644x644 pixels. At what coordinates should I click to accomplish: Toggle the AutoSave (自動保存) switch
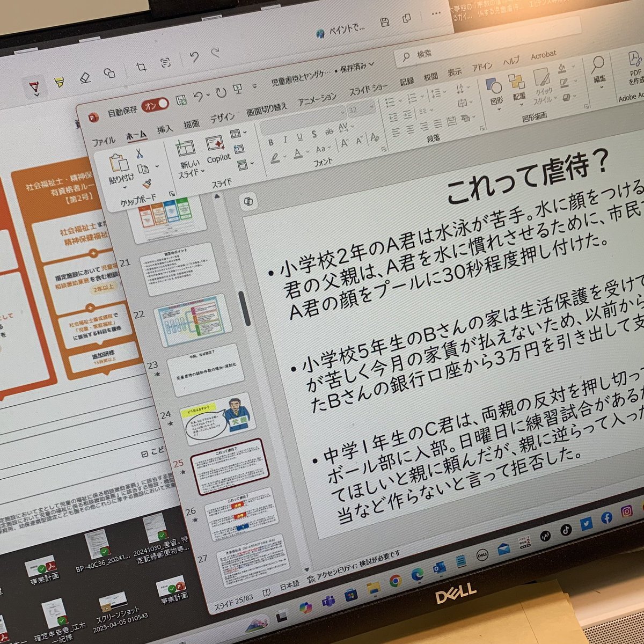[x=155, y=105]
